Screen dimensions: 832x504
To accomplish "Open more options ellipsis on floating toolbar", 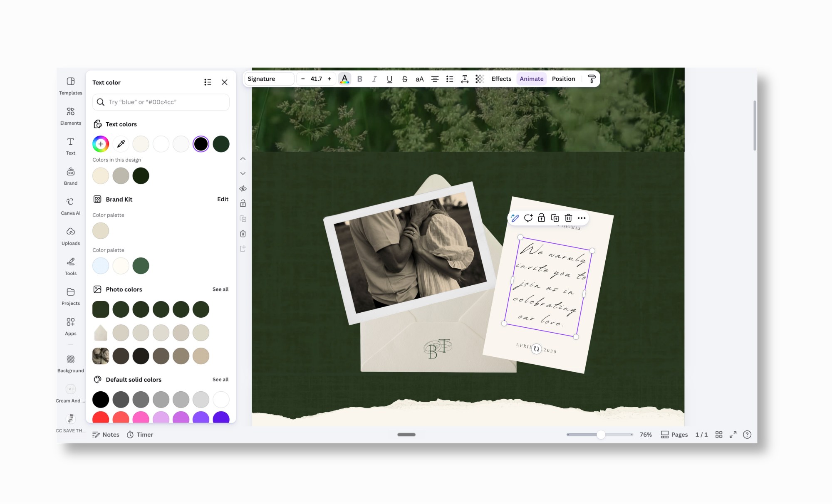I will coord(582,218).
